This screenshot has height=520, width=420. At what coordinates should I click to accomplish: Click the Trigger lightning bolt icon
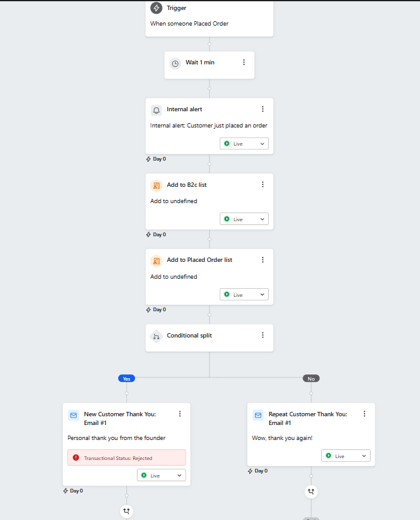[x=156, y=7]
